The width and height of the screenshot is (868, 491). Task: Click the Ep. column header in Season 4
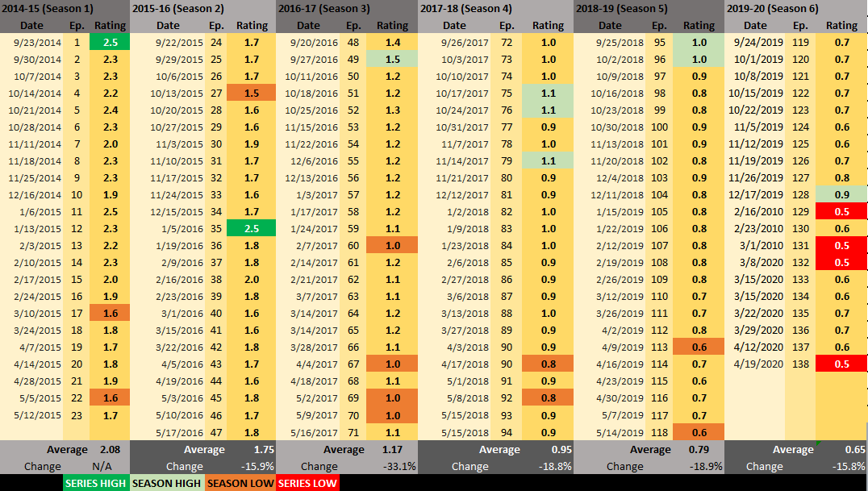507,25
